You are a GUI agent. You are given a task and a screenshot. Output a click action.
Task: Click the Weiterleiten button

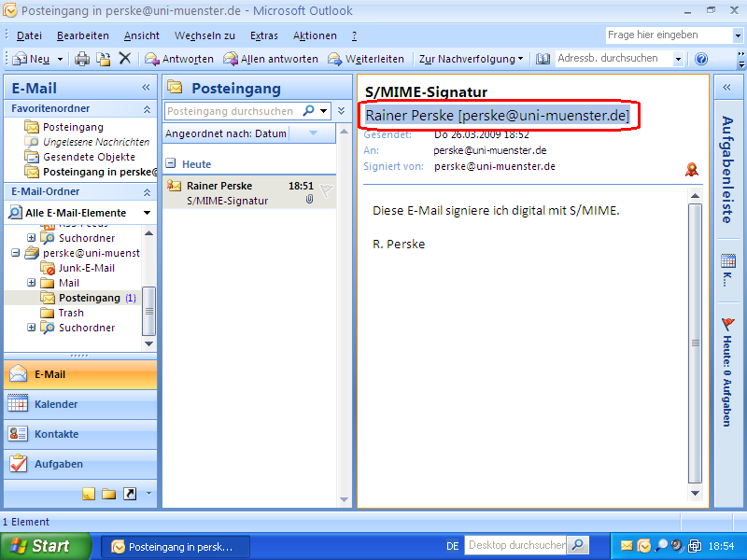pos(365,58)
